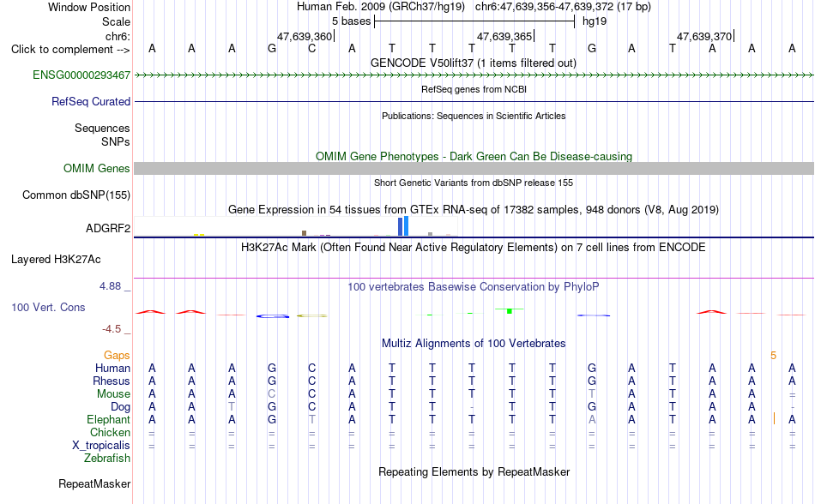Click the PhyloP Basewise Conservation title
The height and width of the screenshot is (504, 815).
pyautogui.click(x=474, y=286)
